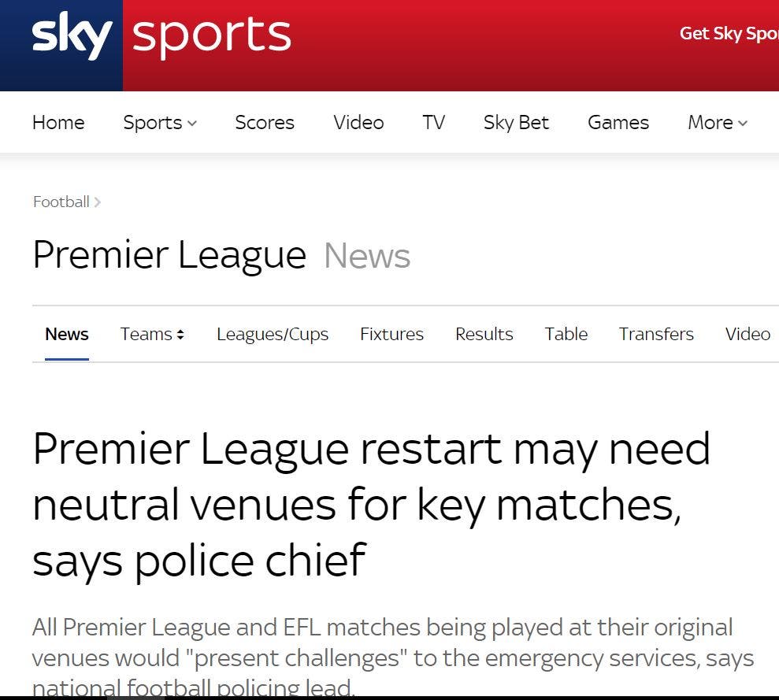This screenshot has height=700, width=779.
Task: Click the Get Sky Sports button
Action: tap(729, 34)
